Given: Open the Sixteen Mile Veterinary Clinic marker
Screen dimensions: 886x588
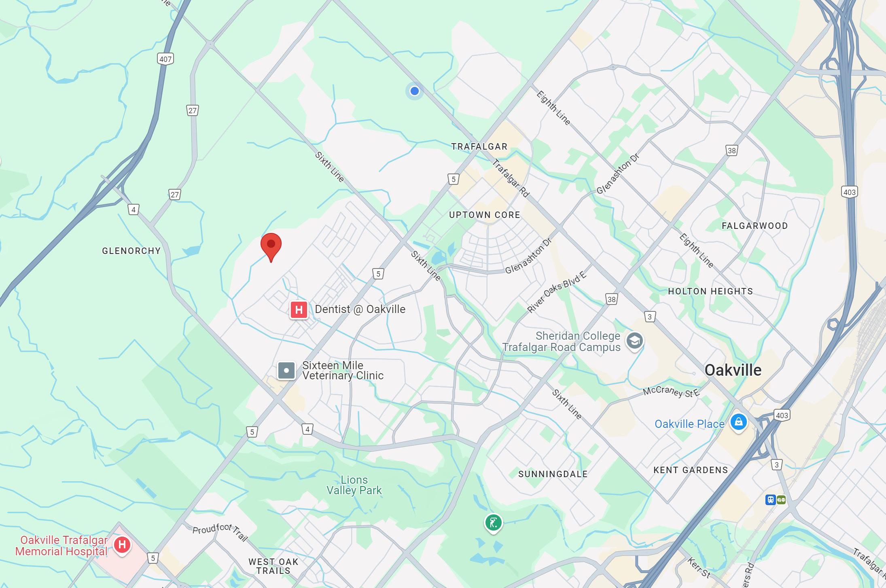Looking at the screenshot, I should (286, 370).
